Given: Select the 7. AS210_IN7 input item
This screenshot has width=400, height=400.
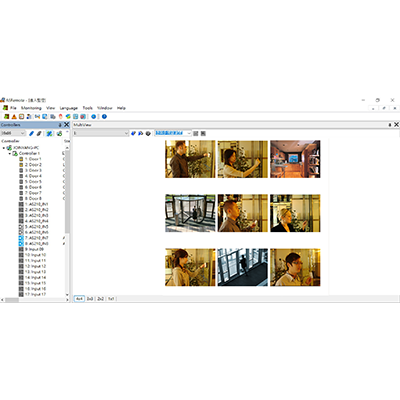Looking at the screenshot, I should pos(37,238).
